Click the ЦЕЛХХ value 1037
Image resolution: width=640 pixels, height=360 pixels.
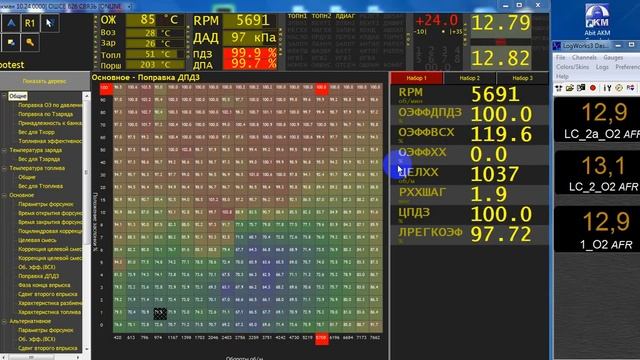tap(495, 174)
